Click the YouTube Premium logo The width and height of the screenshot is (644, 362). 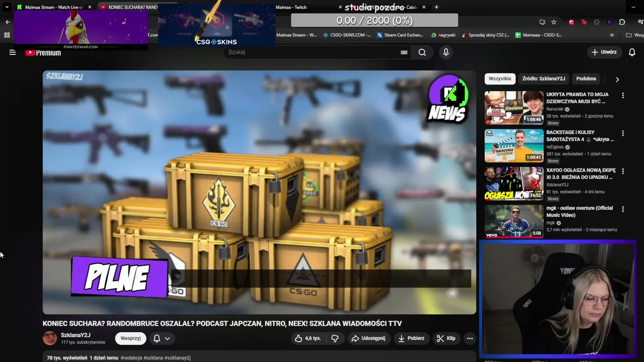[x=43, y=53]
